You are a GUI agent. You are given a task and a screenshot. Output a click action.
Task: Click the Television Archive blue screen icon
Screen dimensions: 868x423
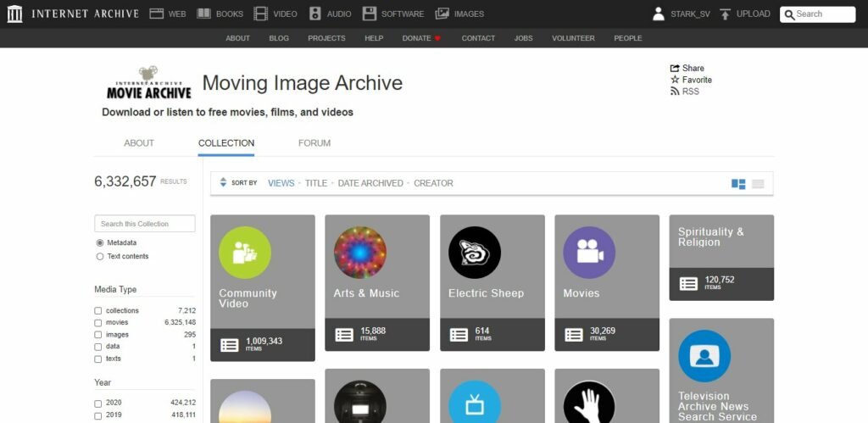point(704,356)
